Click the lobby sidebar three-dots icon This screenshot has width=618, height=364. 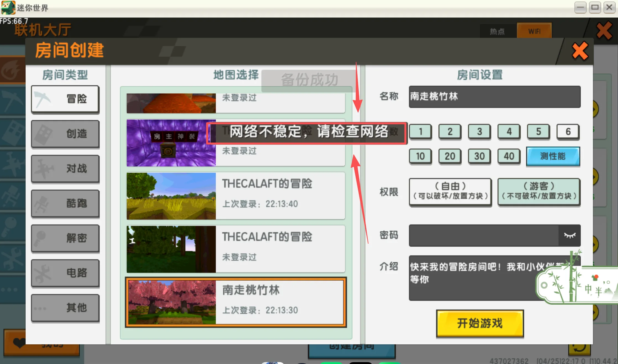point(9,290)
